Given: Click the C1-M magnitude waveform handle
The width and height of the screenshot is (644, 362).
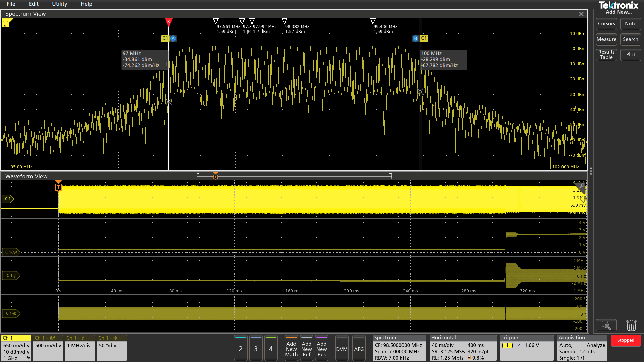Looking at the screenshot, I should click(x=11, y=252).
